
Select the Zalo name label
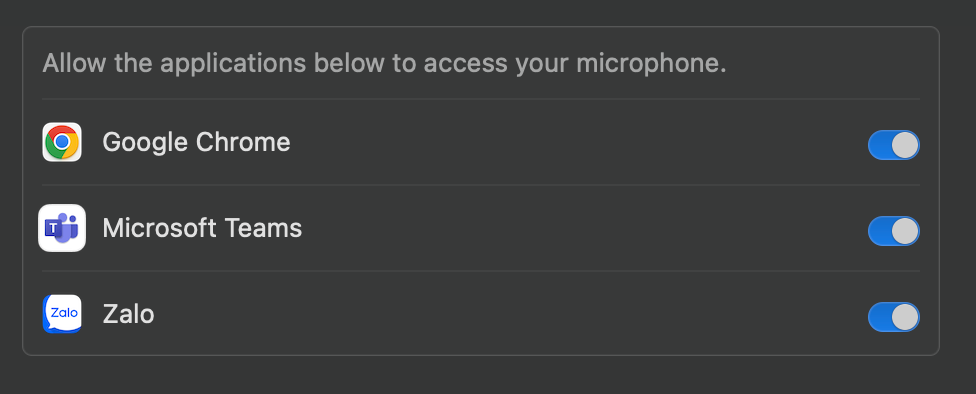[x=128, y=314]
